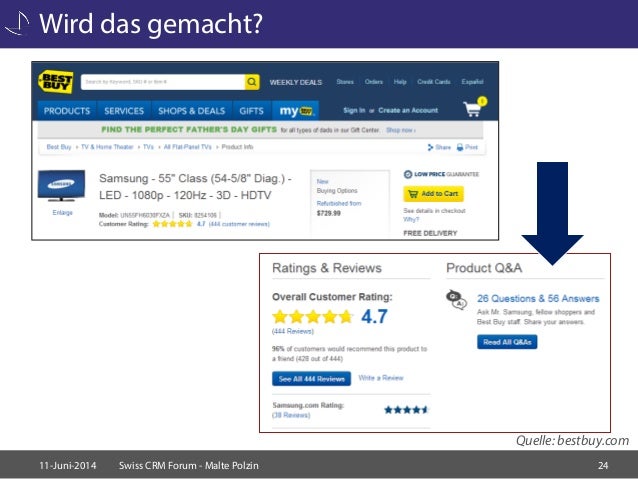Image resolution: width=638 pixels, height=479 pixels.
Task: Click the TVs breadcrumb
Action: (x=148, y=147)
